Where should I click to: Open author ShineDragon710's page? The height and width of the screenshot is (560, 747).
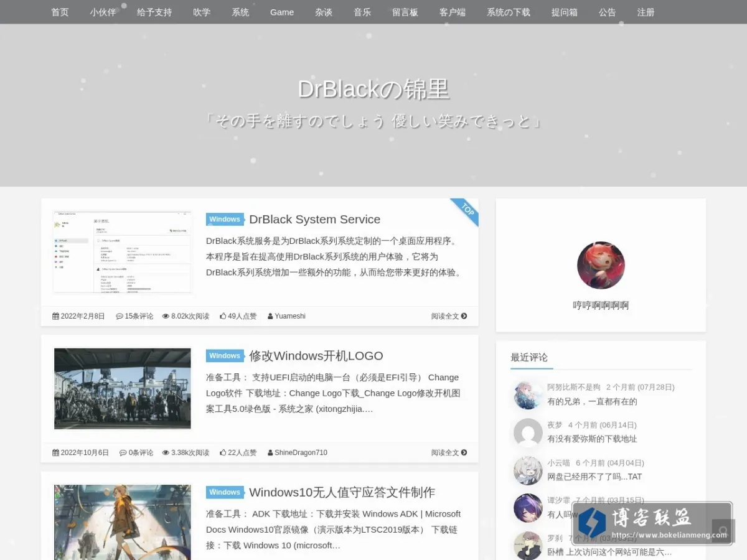tap(301, 452)
